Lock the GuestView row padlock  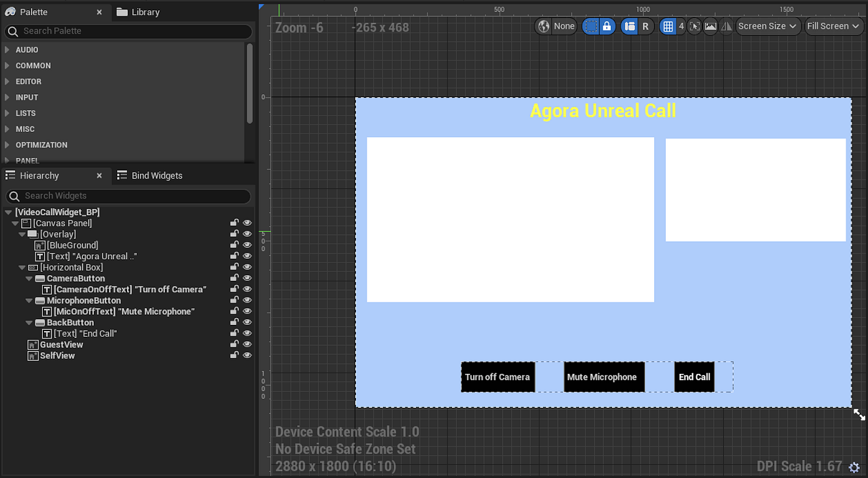(x=234, y=345)
